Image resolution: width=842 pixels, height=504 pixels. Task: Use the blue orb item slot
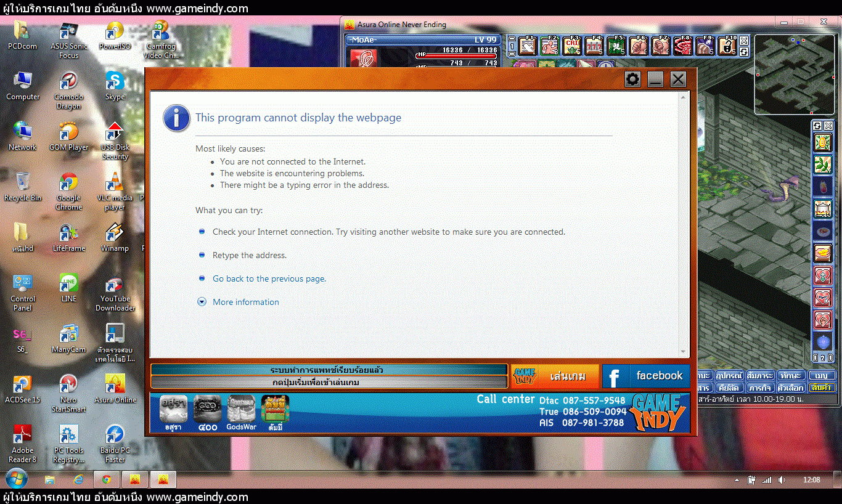pos(823,342)
